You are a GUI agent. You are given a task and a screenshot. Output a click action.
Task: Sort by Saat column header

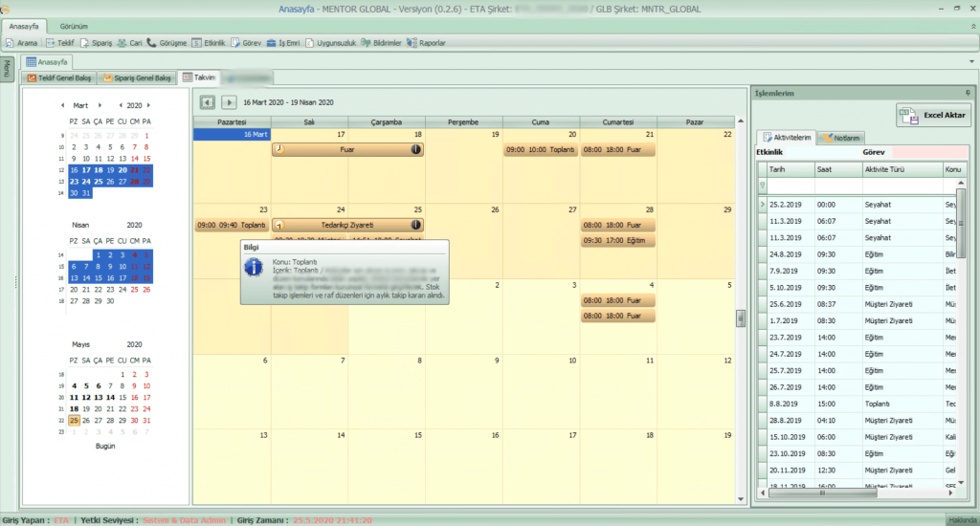[837, 169]
